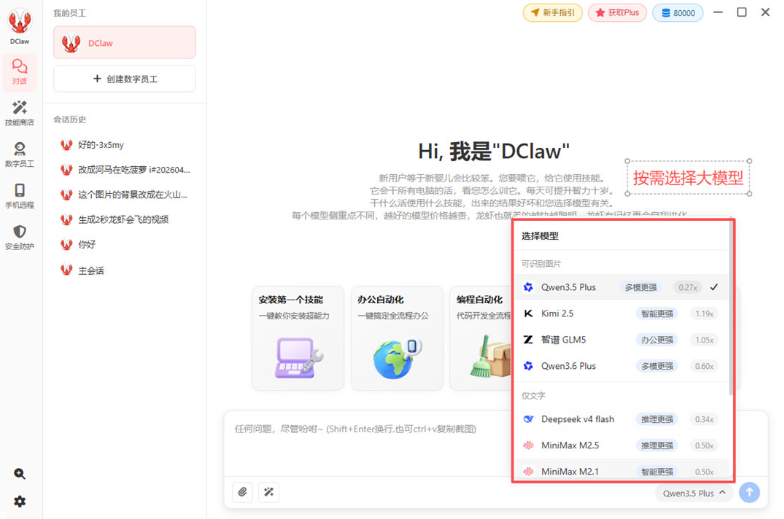Click the paperclip attachment icon
Viewport: 784px width, 519px height.
pos(242,492)
